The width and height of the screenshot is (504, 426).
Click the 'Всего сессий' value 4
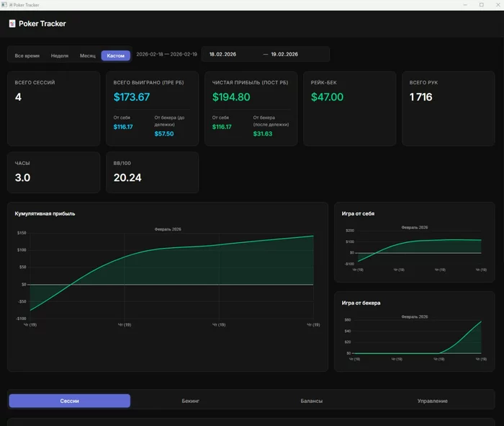[18, 97]
